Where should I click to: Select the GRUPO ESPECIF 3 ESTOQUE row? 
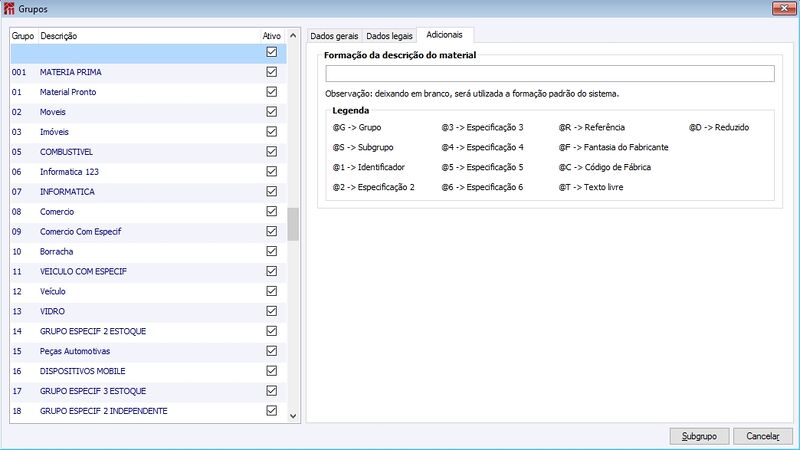148,391
